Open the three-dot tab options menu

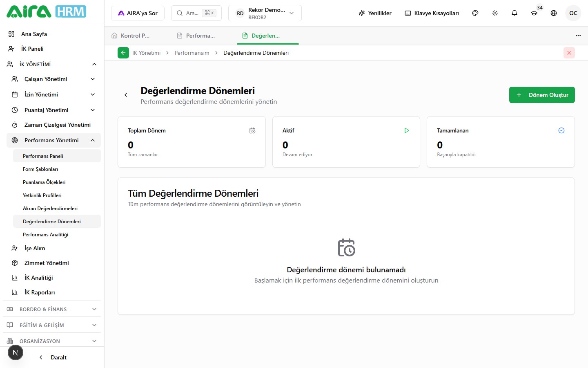578,36
